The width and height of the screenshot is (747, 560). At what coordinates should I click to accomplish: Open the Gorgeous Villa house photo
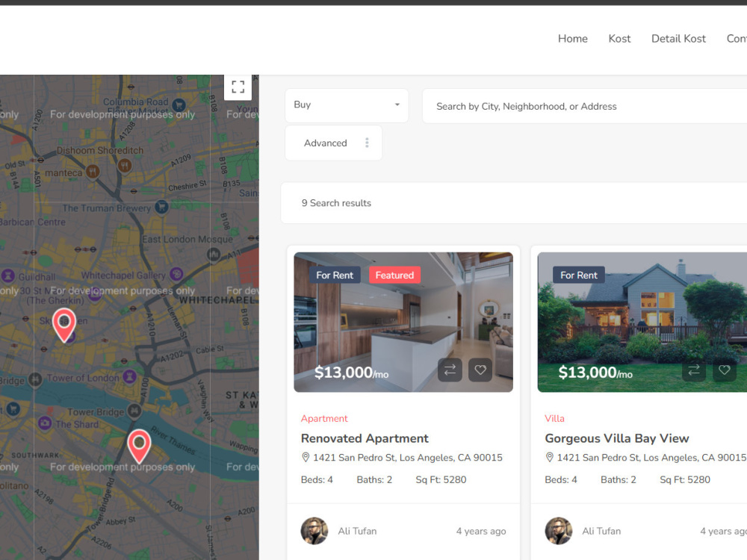point(642,322)
